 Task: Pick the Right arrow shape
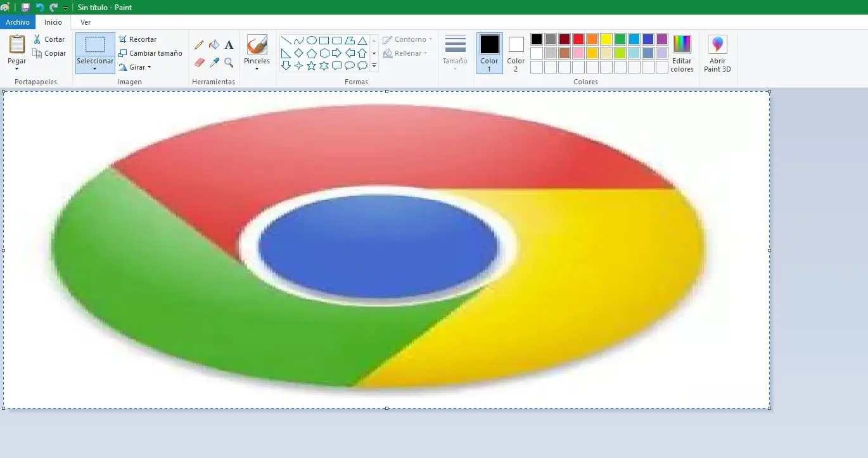tap(336, 53)
